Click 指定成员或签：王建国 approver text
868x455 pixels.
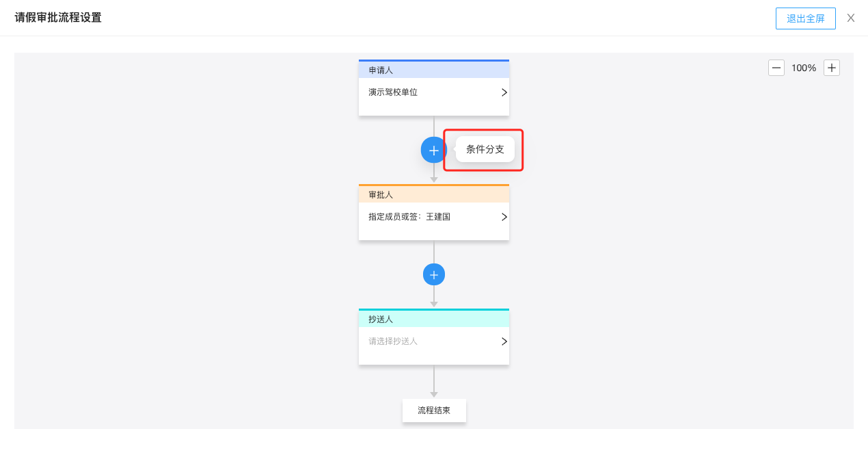point(409,217)
